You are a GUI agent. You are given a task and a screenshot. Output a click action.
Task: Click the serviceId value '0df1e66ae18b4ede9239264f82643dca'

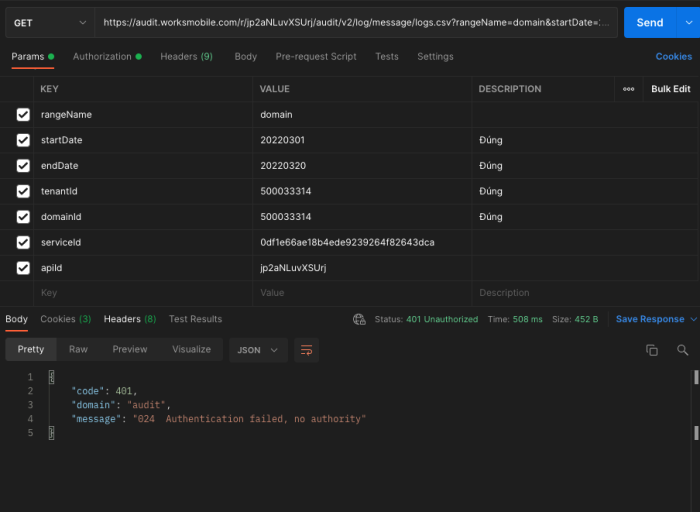[x=347, y=242]
